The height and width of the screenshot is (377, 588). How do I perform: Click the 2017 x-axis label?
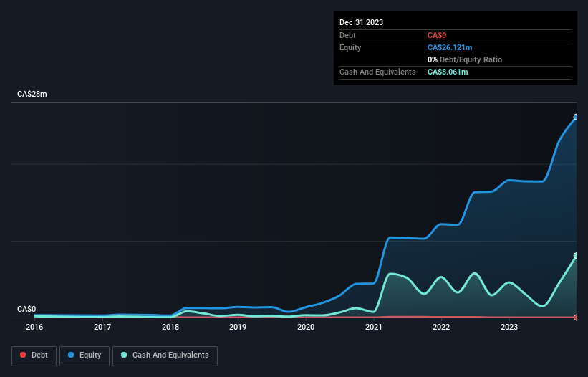[x=102, y=327]
